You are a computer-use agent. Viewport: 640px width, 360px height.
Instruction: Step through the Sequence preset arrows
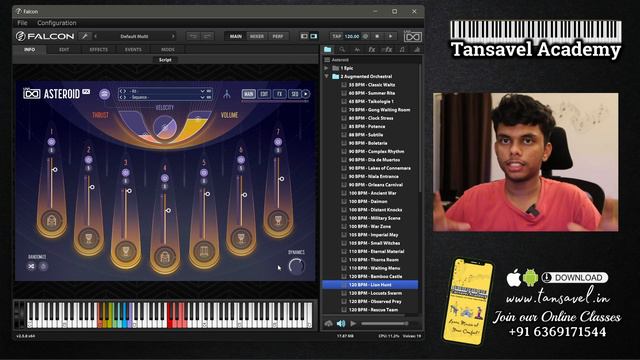(123, 97)
